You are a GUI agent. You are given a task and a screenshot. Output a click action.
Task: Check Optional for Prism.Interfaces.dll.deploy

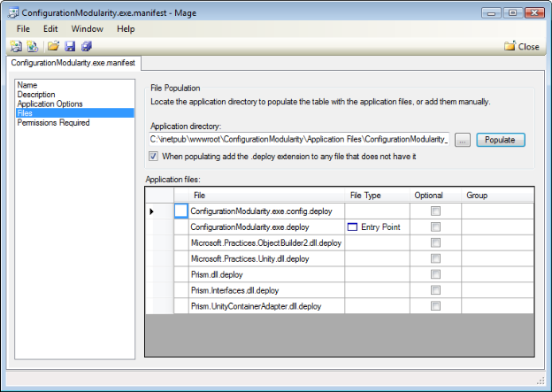[x=435, y=290]
